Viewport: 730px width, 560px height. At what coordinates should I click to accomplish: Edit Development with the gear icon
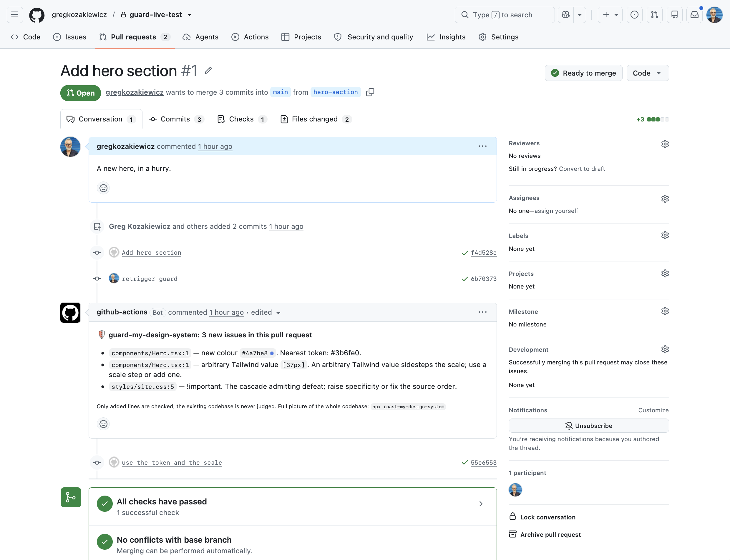click(665, 349)
